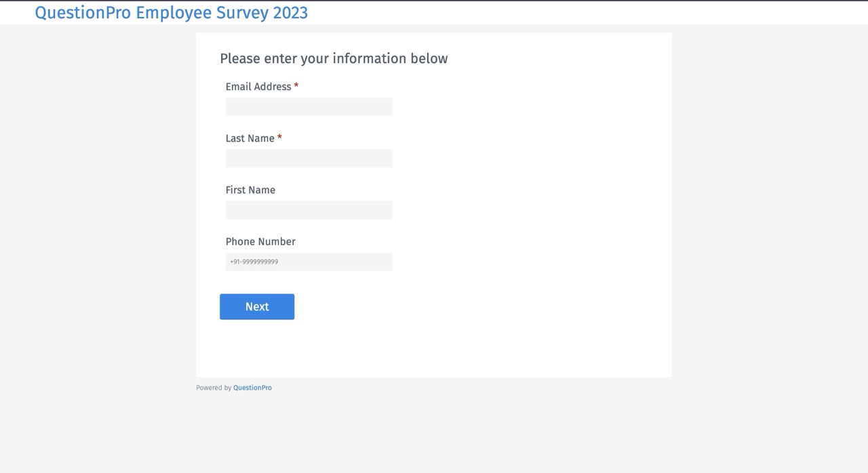Click the heading Please enter your information below

pos(334,58)
